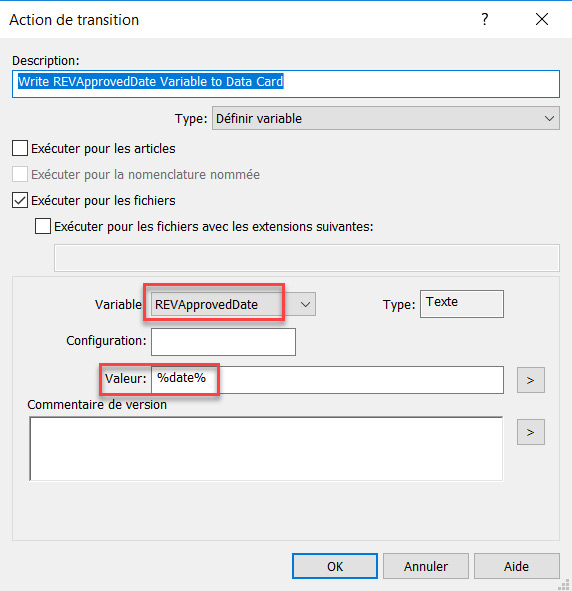Click the file extensions list input box
Image resolution: width=572 pixels, height=591 pixels.
(307, 258)
